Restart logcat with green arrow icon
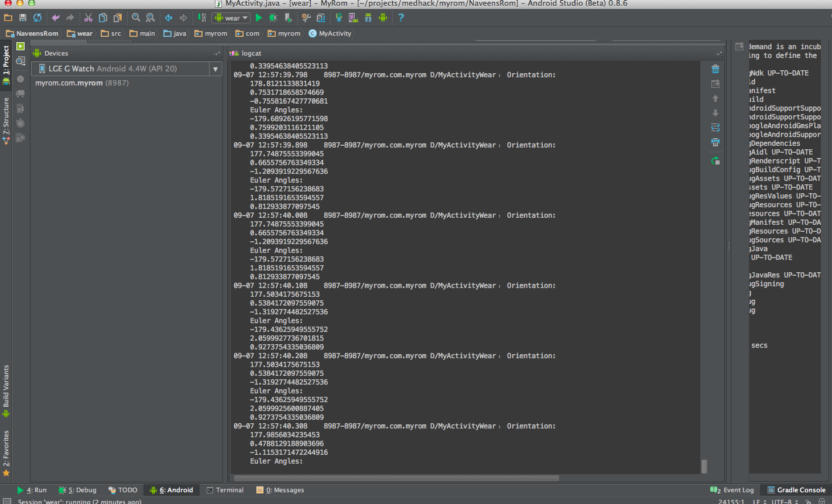This screenshot has width=832, height=504. [x=715, y=160]
